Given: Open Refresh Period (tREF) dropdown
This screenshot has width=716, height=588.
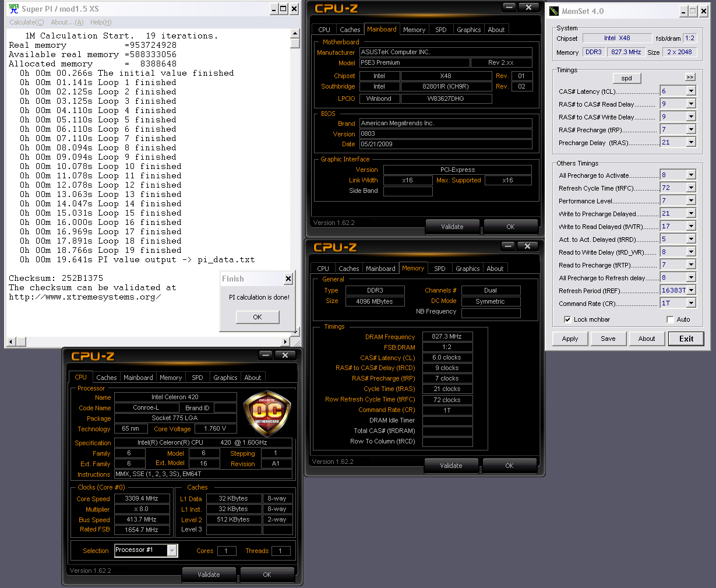Looking at the screenshot, I should click(x=691, y=290).
